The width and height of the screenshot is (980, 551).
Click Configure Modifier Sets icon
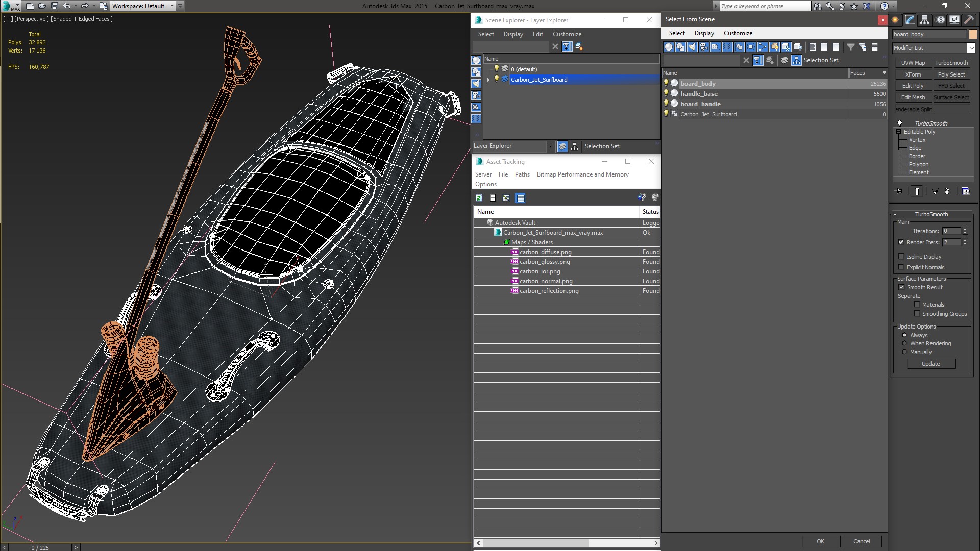click(965, 191)
